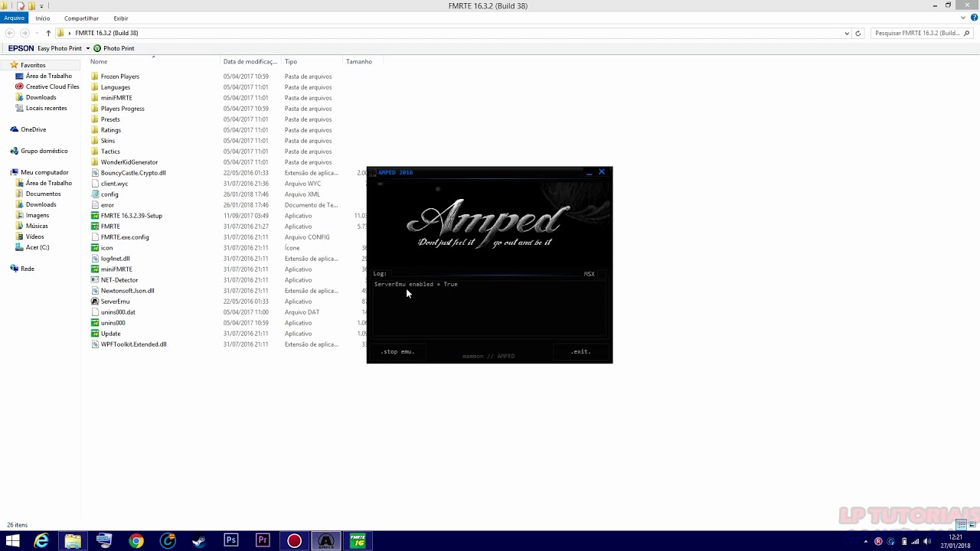980x551 pixels.
Task: Open OneDrive in the navigation pane
Action: tap(28, 129)
